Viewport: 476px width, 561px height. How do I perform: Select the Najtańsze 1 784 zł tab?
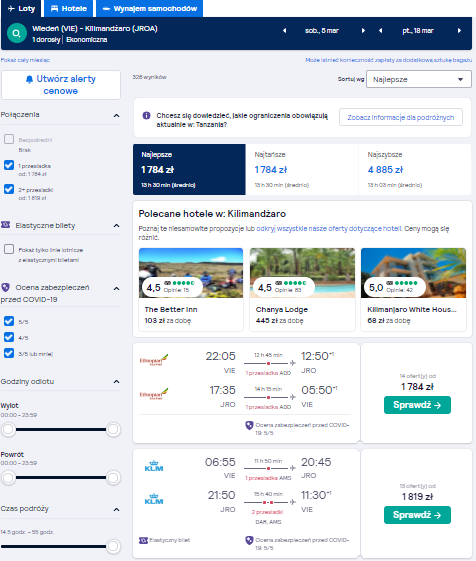pyautogui.click(x=302, y=170)
